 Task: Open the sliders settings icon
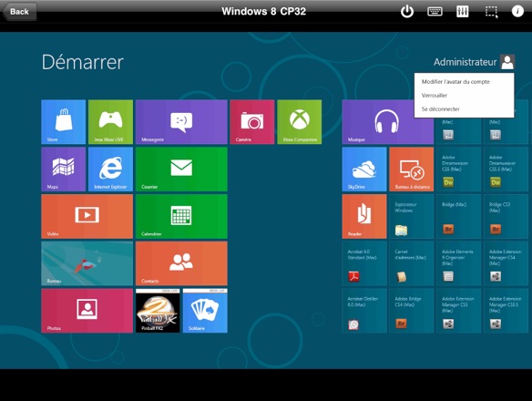[463, 12]
